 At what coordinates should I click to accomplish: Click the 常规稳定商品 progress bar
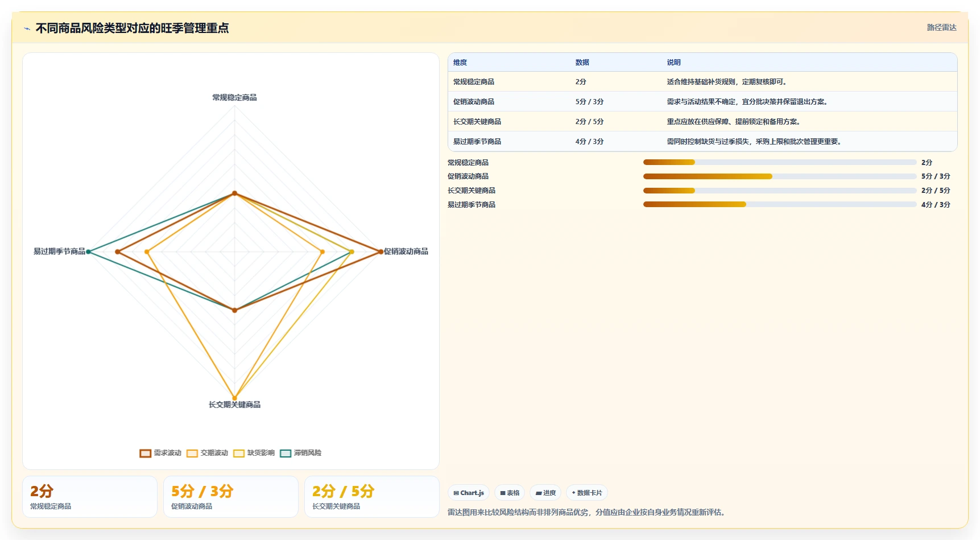click(x=780, y=162)
